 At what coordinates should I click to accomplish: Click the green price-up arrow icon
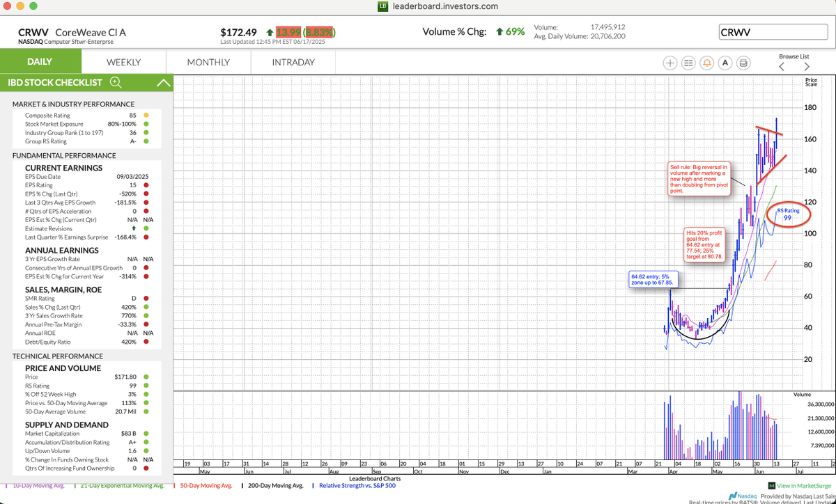(x=270, y=32)
